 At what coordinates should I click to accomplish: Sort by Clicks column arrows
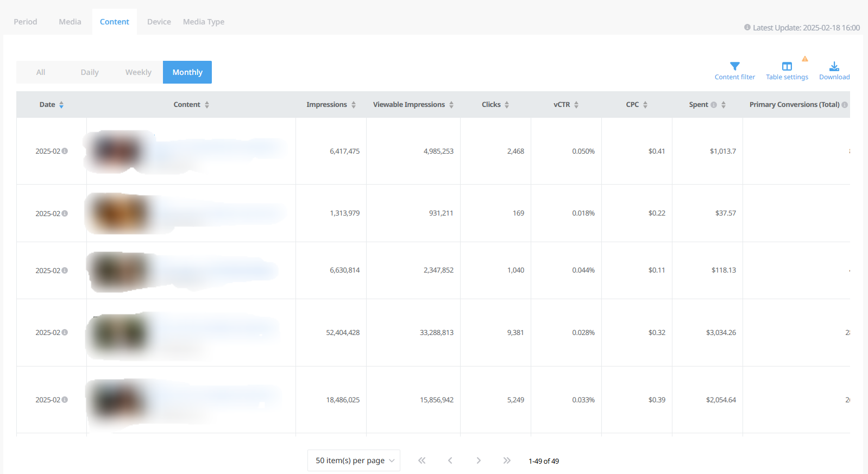[x=507, y=105]
